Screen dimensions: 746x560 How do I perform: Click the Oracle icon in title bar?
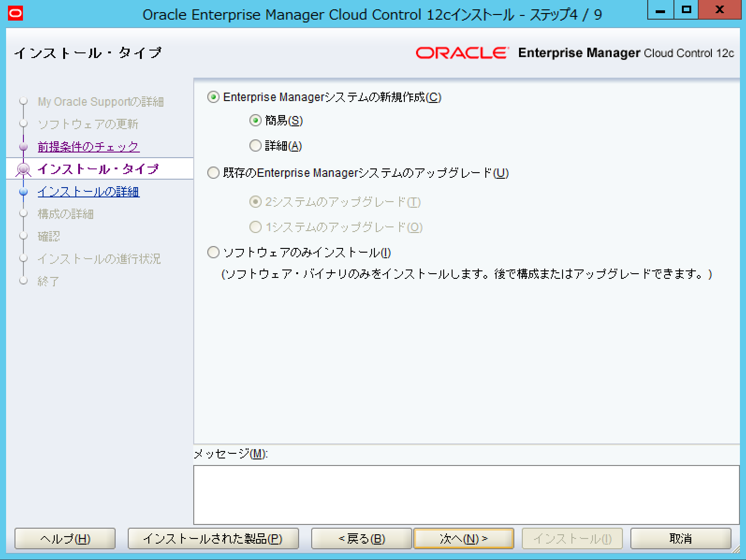(x=15, y=14)
